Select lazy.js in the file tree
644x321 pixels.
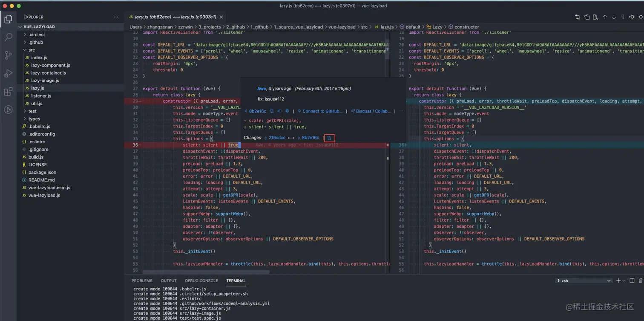click(70, 88)
